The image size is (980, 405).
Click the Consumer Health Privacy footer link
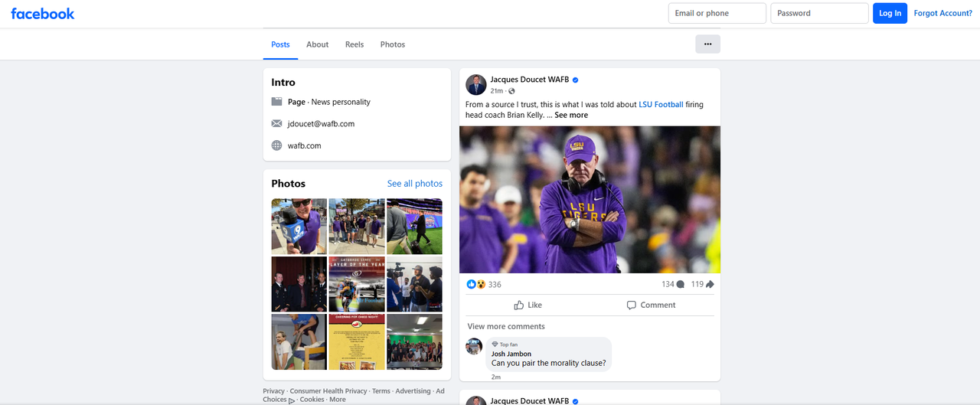point(328,391)
